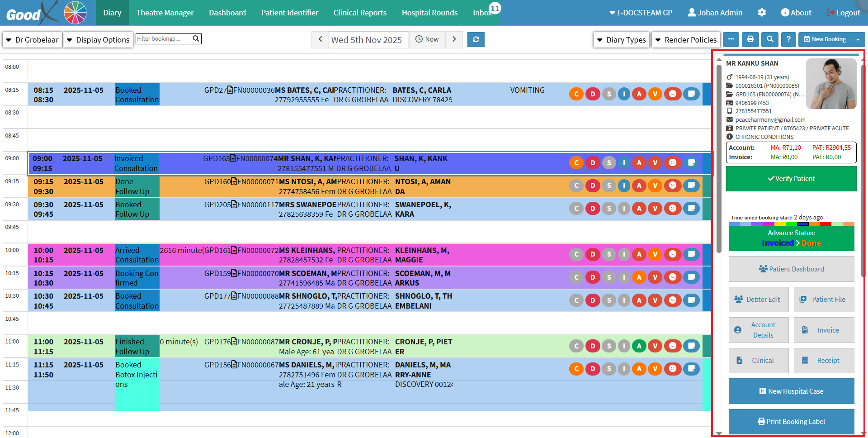Toggle the blue I circle for Ntosi booking
The height and width of the screenshot is (438, 868).
[x=624, y=186]
